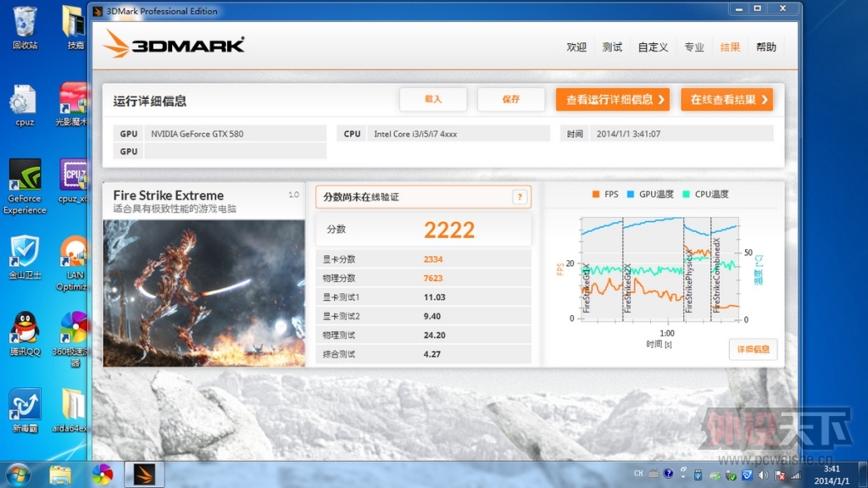This screenshot has height=488, width=868.
Task: Click the orange FPS legend swatch
Action: tap(596, 194)
